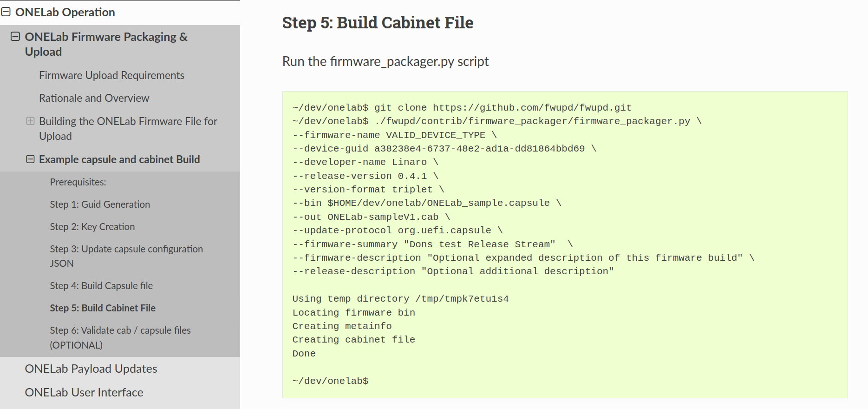Collapse the ONELab Operation section
This screenshot has width=868, height=409.
[x=7, y=12]
